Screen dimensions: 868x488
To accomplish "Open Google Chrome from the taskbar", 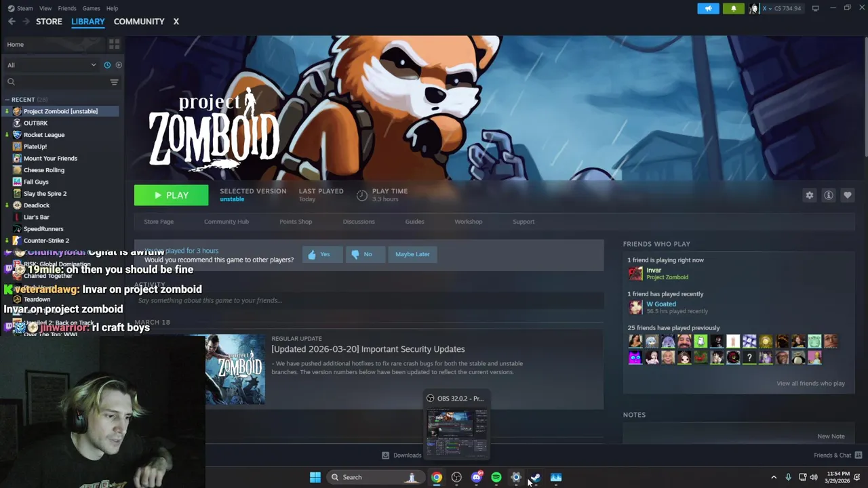I will 437,477.
